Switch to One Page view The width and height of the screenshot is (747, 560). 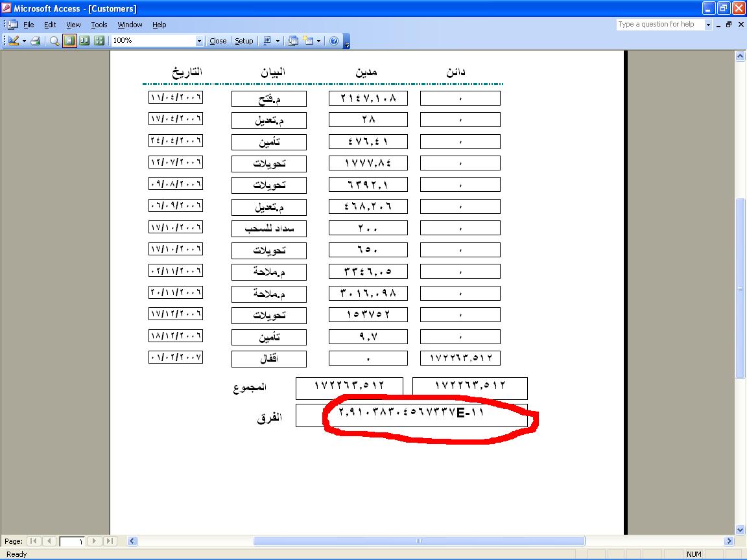tap(69, 41)
